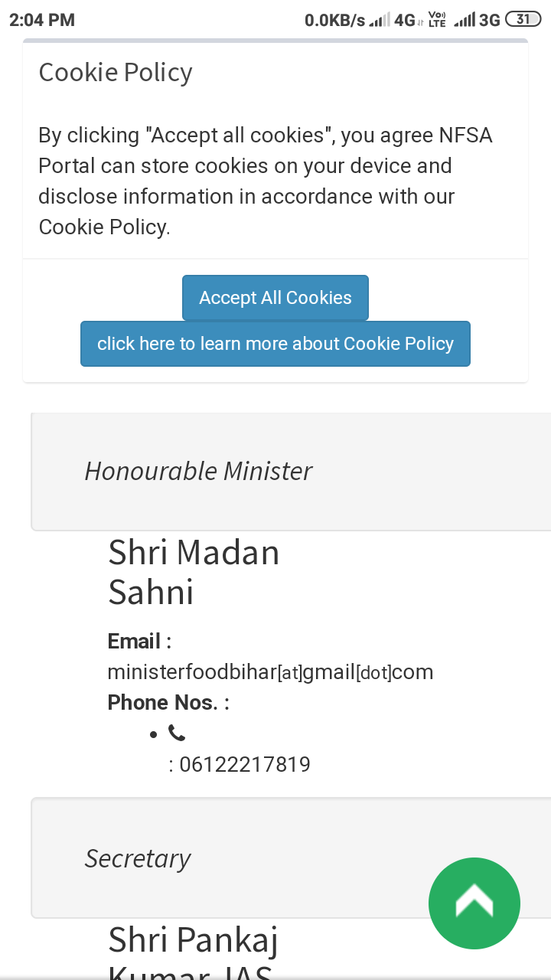This screenshot has height=980, width=551.
Task: Tap the Phone Nos. label
Action: [x=168, y=702]
